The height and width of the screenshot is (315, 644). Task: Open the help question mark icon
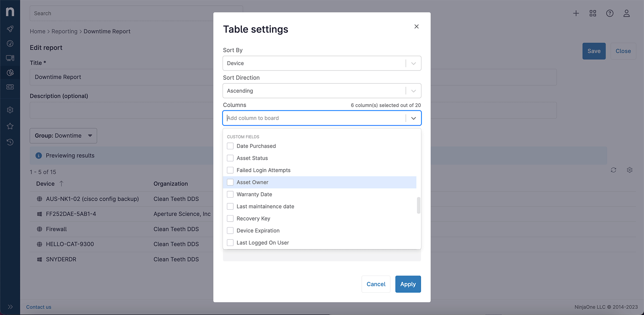click(610, 13)
